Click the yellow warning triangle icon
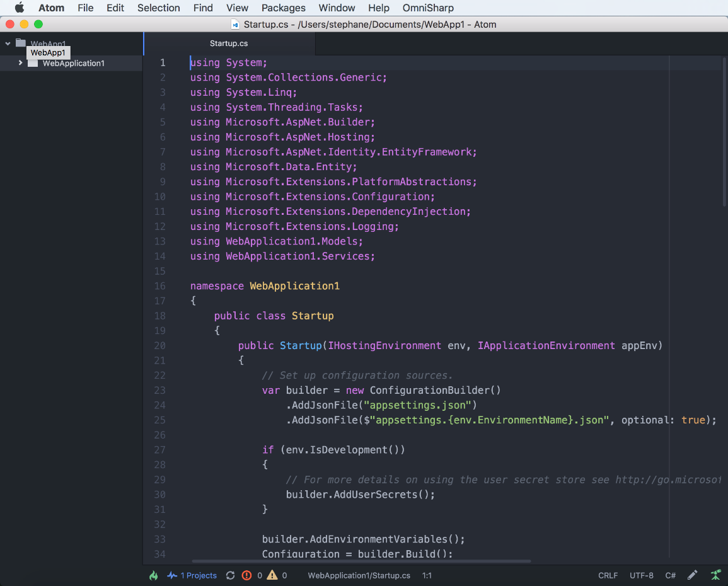The width and height of the screenshot is (728, 586). click(272, 575)
